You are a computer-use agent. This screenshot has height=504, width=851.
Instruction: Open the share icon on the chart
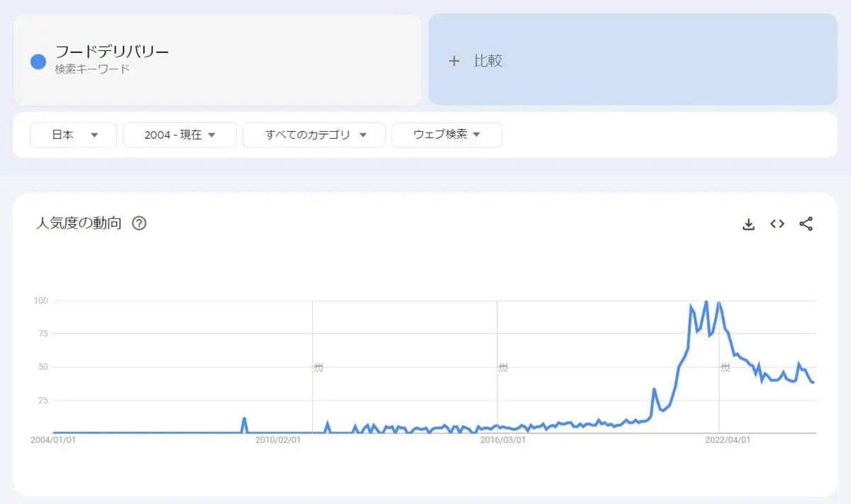click(x=806, y=224)
